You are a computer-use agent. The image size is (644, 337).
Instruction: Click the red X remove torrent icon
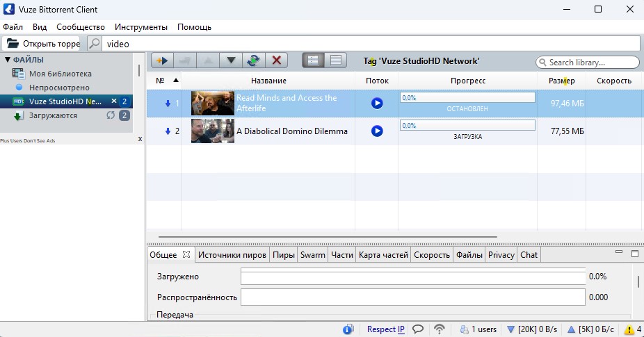tap(276, 60)
